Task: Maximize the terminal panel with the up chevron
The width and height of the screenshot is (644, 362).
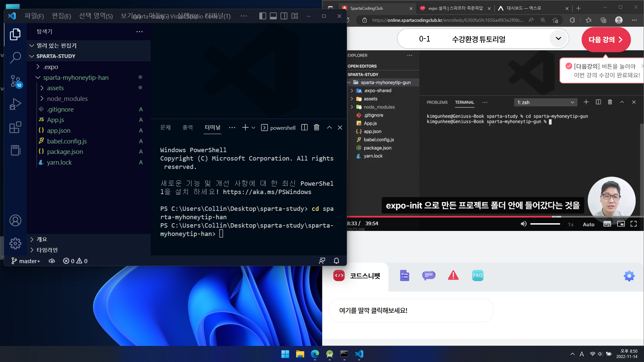Action: 329,127
